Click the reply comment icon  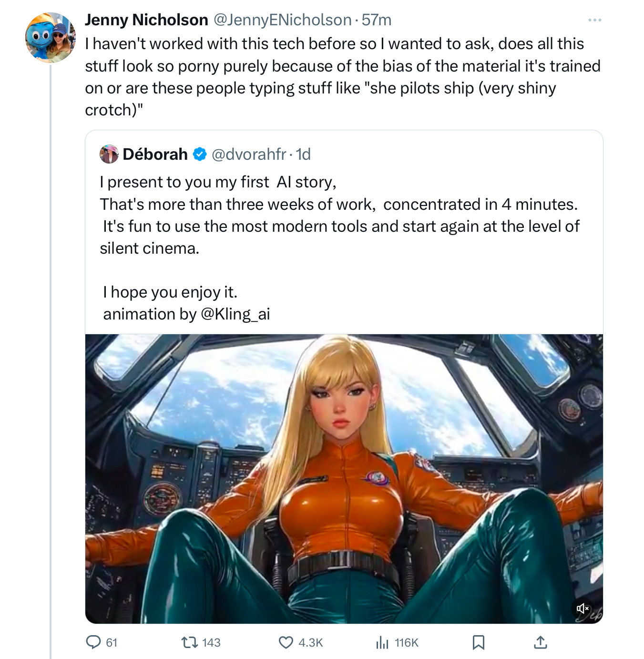click(x=93, y=642)
